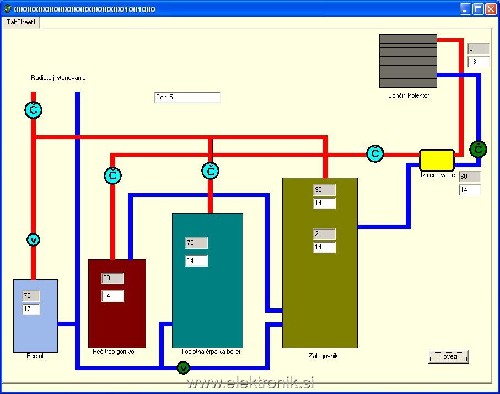Toggle the cyan pump above the teal heat pump
Viewport: 500px width, 394px height.
(x=210, y=171)
